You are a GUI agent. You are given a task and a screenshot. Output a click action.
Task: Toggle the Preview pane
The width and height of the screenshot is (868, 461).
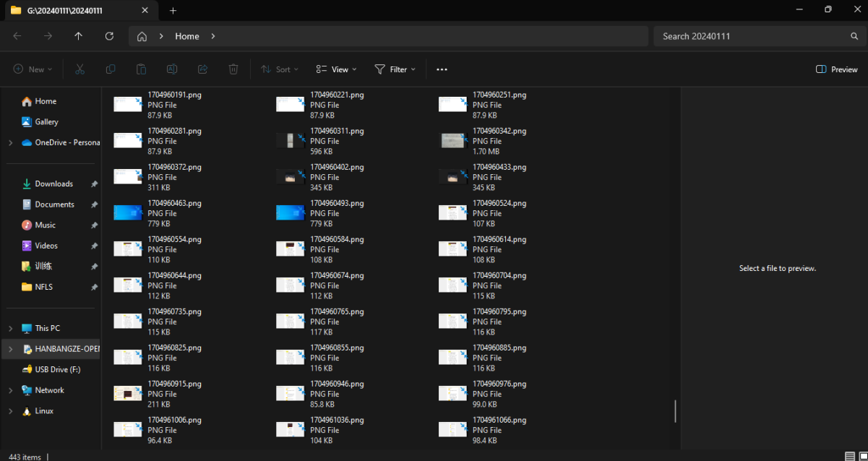point(836,69)
